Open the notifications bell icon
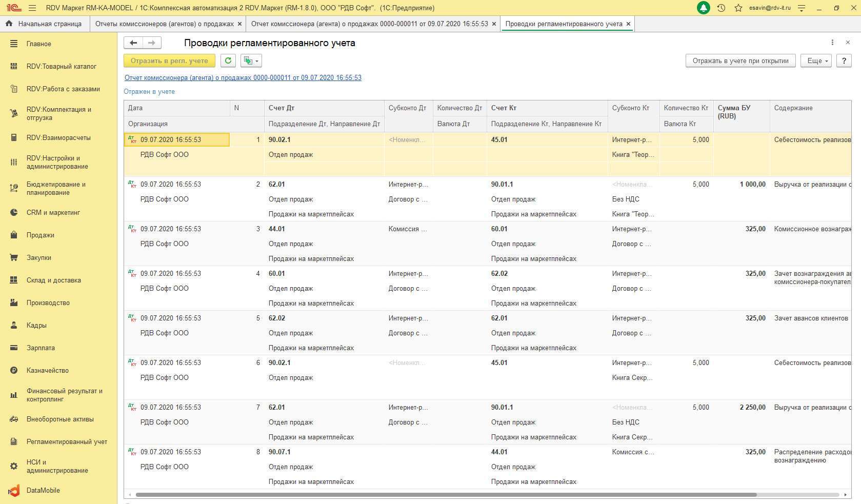Image resolution: width=861 pixels, height=504 pixels. click(704, 8)
